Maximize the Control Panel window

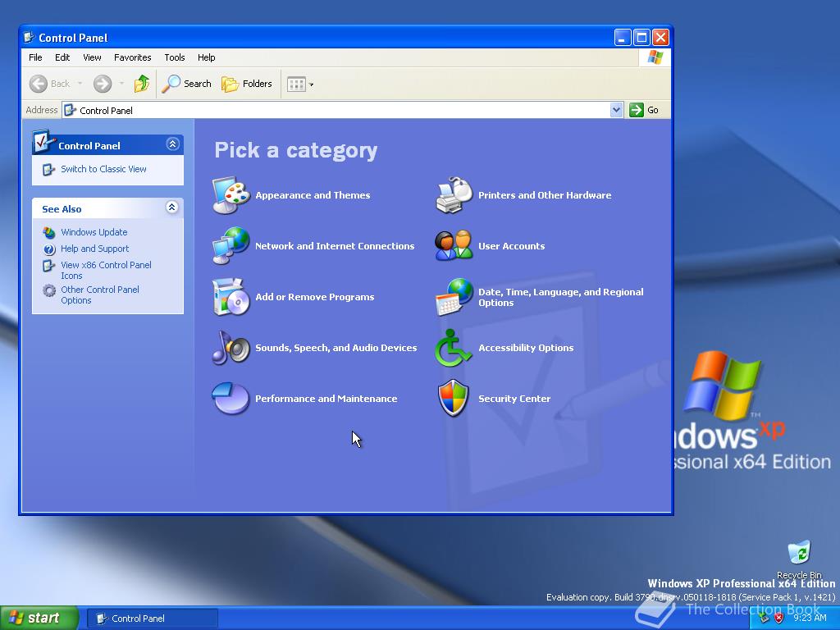pos(641,38)
